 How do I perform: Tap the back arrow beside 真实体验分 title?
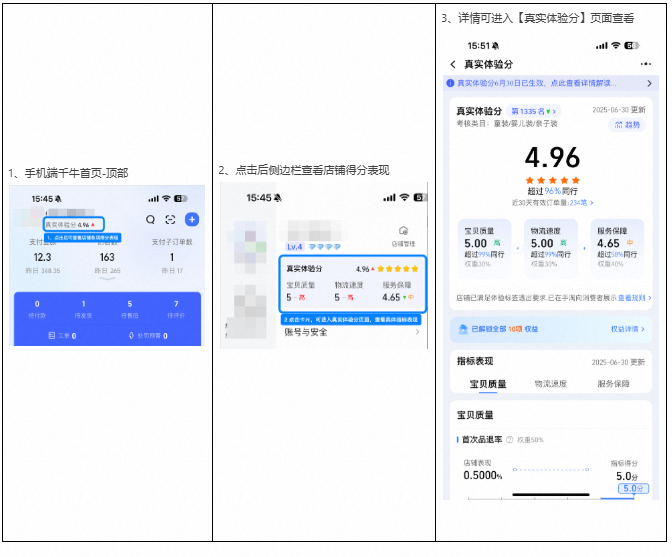click(453, 64)
